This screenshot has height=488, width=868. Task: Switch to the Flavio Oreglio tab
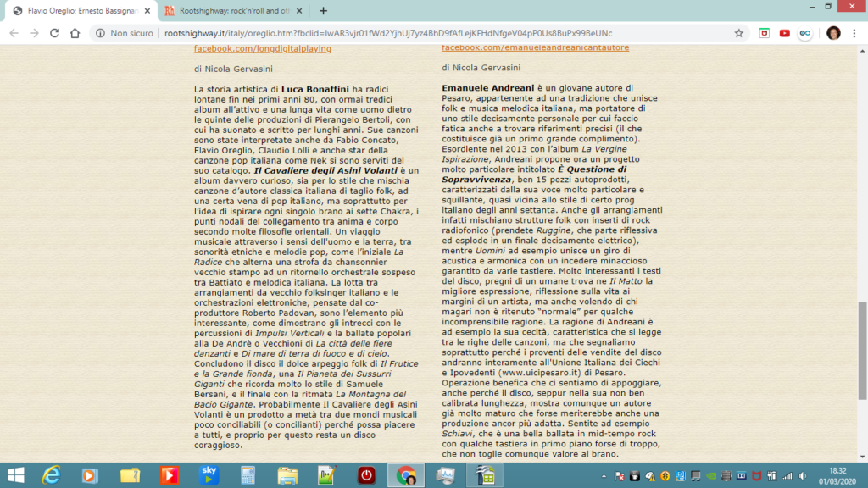click(81, 10)
